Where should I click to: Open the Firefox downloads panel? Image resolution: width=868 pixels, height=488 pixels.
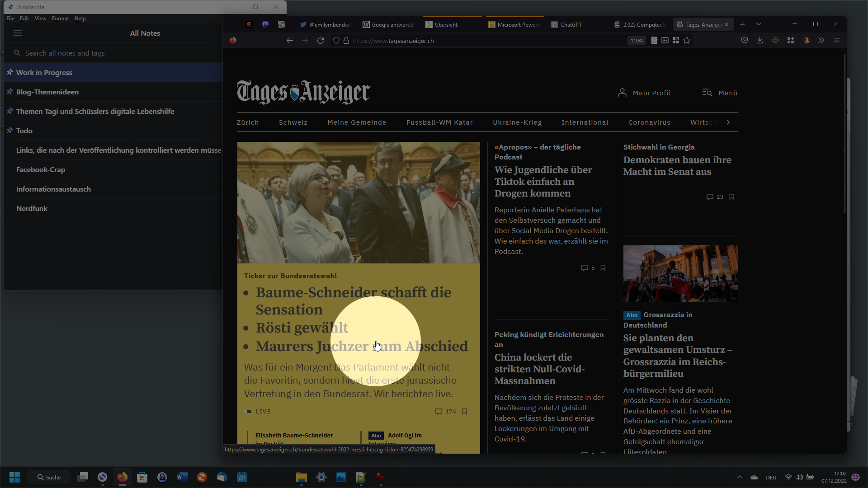coord(760,41)
